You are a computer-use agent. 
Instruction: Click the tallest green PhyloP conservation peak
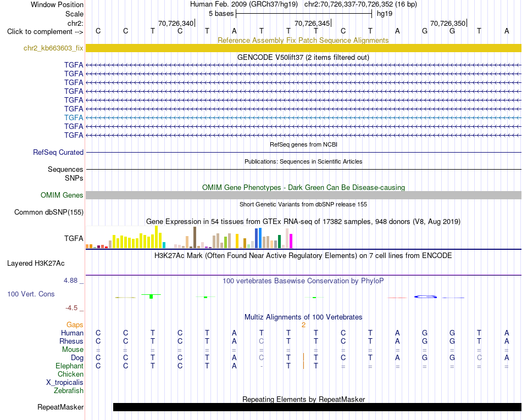click(151, 296)
